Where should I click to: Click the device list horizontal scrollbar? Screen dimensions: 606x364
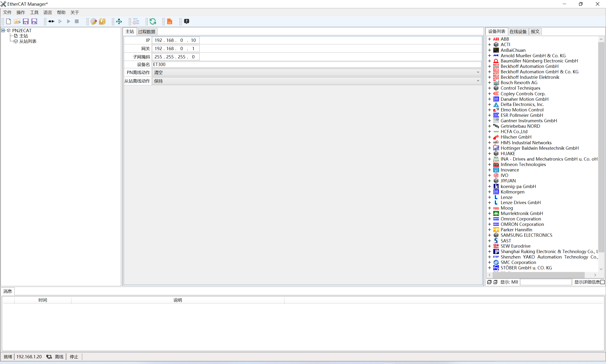[538, 275]
